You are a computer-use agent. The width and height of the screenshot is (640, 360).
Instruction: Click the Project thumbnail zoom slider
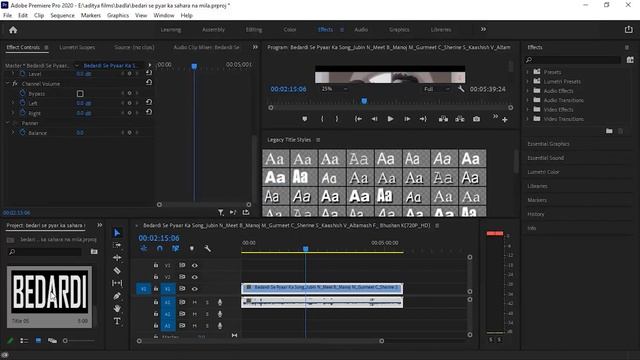pos(79,340)
